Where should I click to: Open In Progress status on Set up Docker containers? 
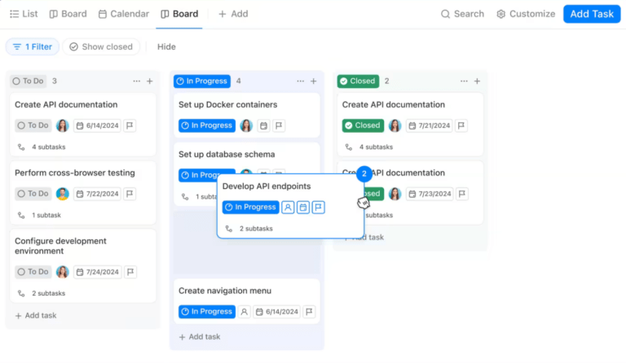point(206,125)
